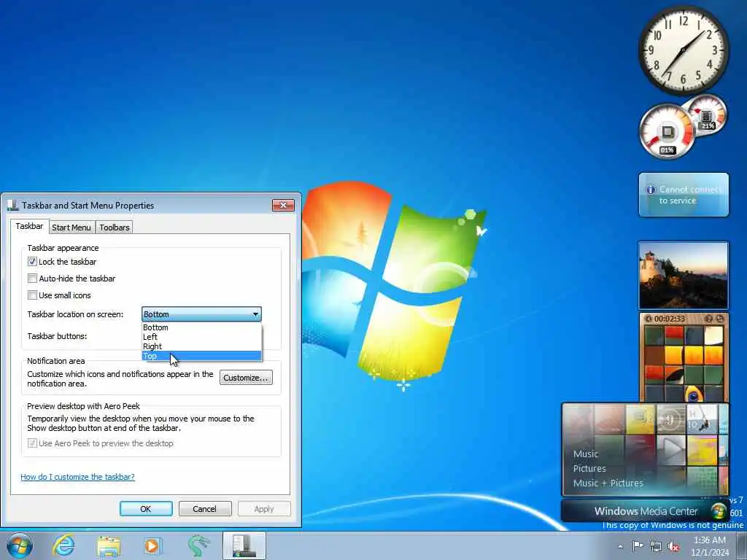The height and width of the screenshot is (560, 747).
Task: Click the OK button
Action: [x=146, y=508]
